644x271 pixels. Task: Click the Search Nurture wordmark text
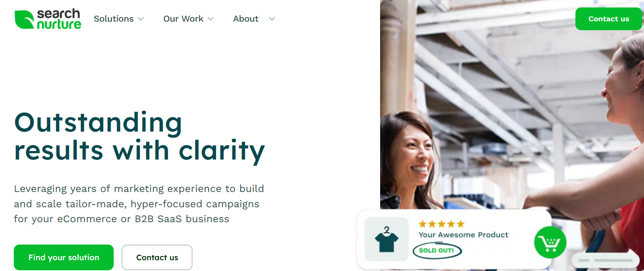pos(59,19)
